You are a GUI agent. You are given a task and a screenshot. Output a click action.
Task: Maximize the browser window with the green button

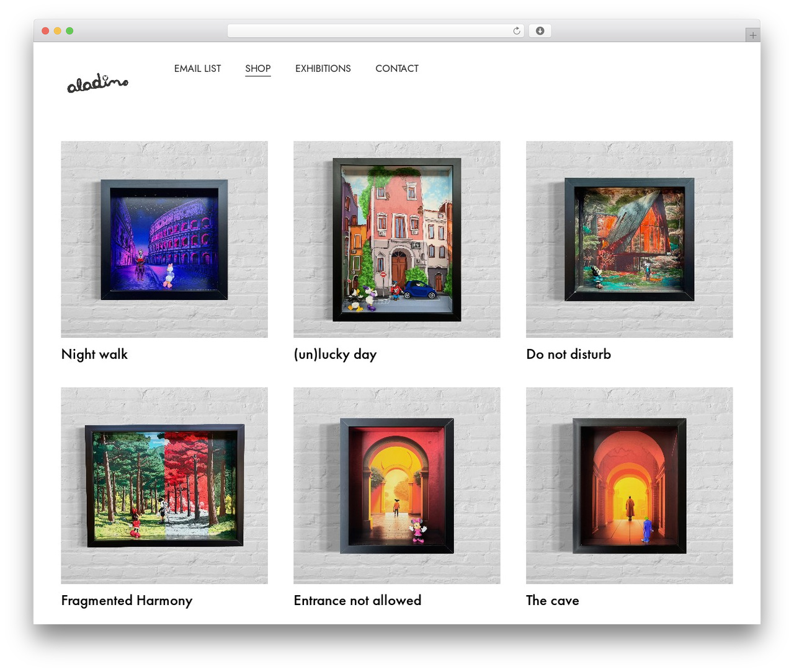pos(69,31)
